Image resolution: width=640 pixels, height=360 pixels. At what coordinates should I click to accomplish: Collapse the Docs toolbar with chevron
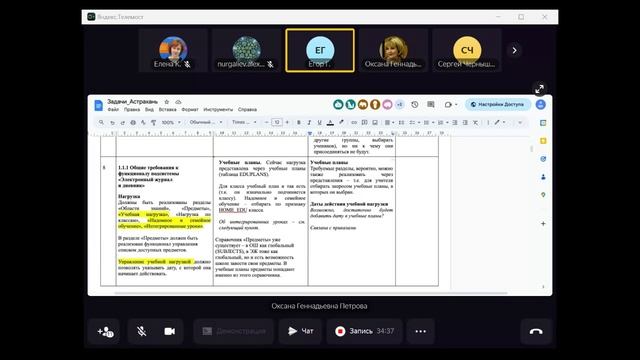coord(520,122)
